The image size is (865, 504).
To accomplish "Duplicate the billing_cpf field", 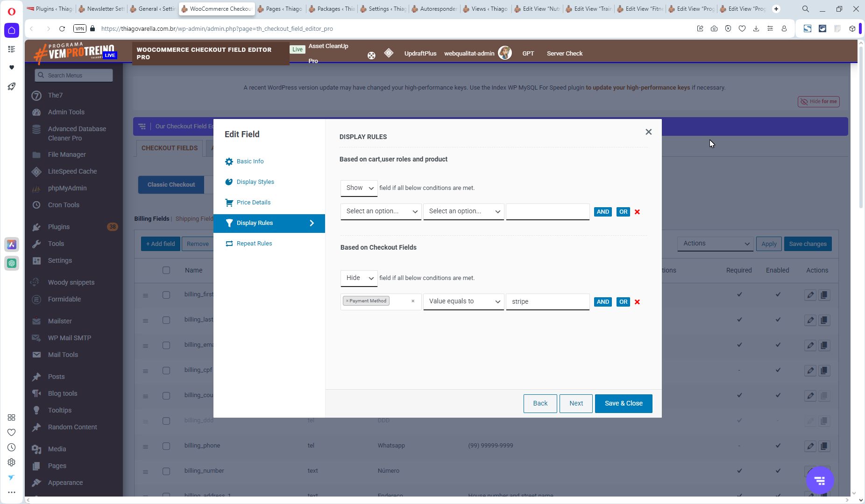I will [x=824, y=371].
